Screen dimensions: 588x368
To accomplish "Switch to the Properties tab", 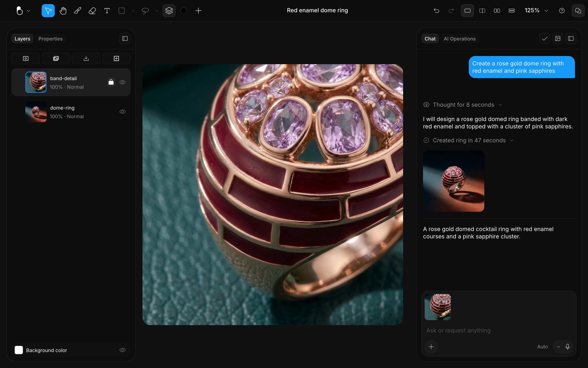I will (51, 39).
